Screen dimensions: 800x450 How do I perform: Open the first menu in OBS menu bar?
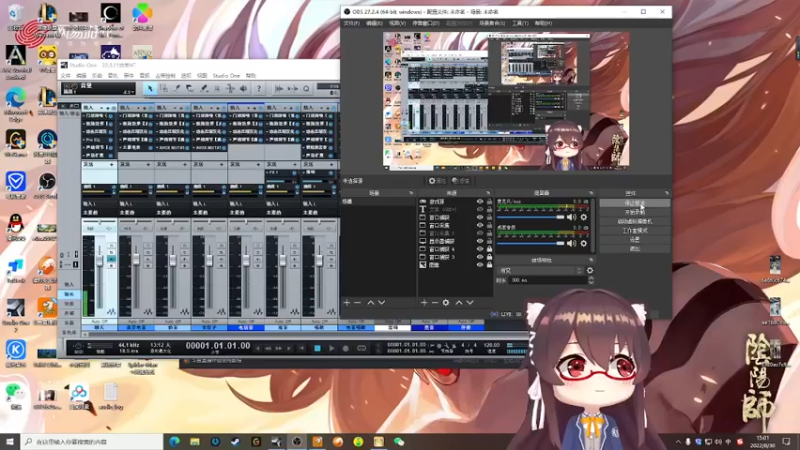click(x=352, y=23)
